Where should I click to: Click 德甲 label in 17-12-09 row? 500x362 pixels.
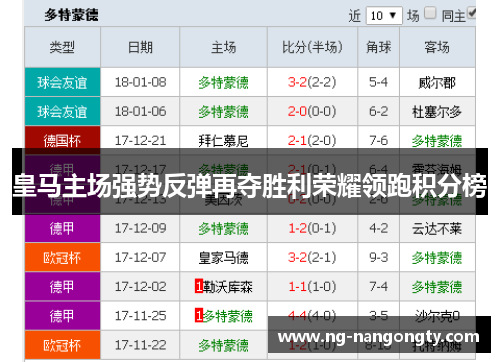click(62, 228)
